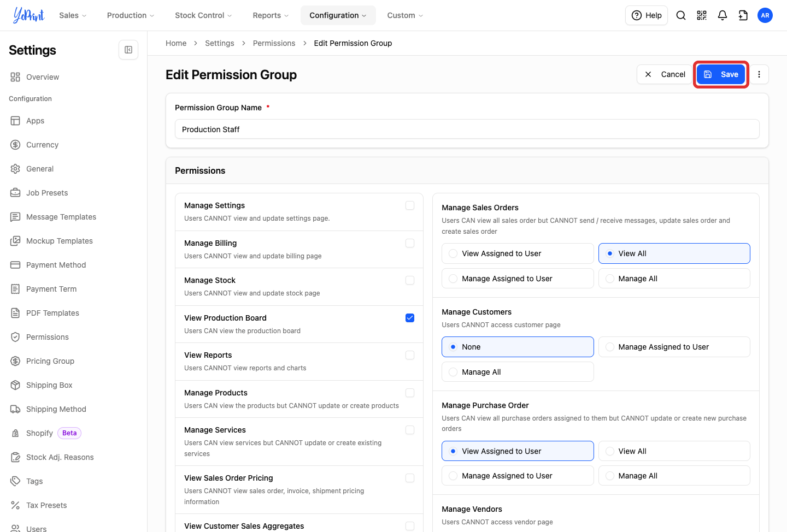Select Manage All for Manage Customers
Screen dimensions: 787x532
point(518,372)
